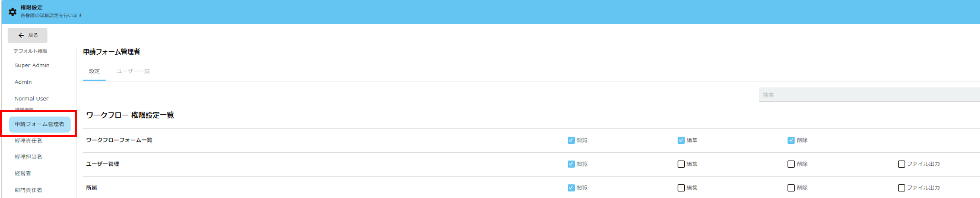The image size is (980, 198).
Task: Switch to the ユーザー一覧 tab
Action: tap(133, 71)
